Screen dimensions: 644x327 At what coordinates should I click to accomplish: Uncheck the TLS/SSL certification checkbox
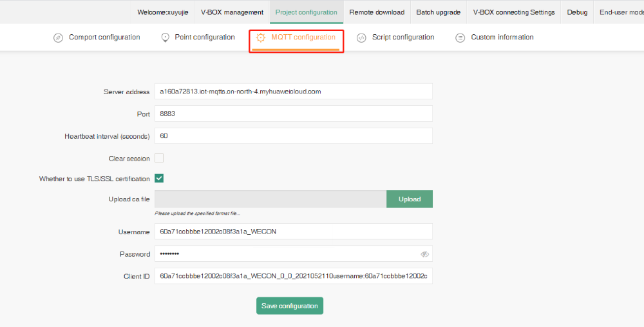pyautogui.click(x=159, y=179)
